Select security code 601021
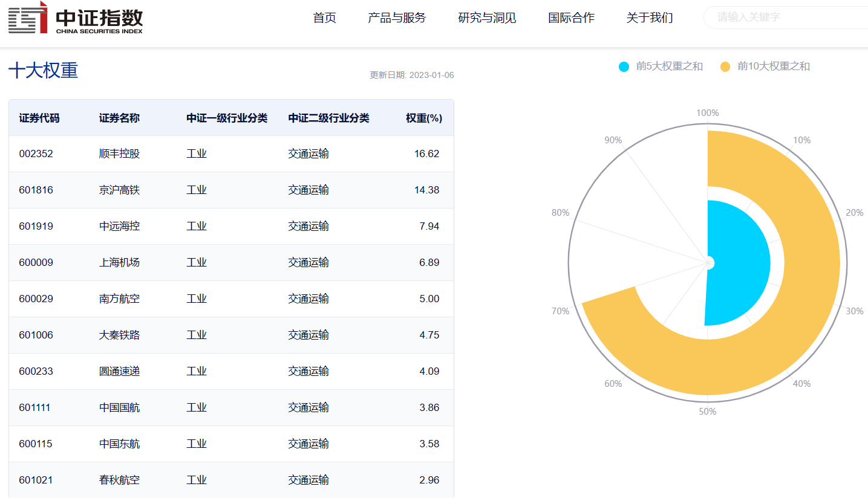The image size is (868, 498). point(36,480)
